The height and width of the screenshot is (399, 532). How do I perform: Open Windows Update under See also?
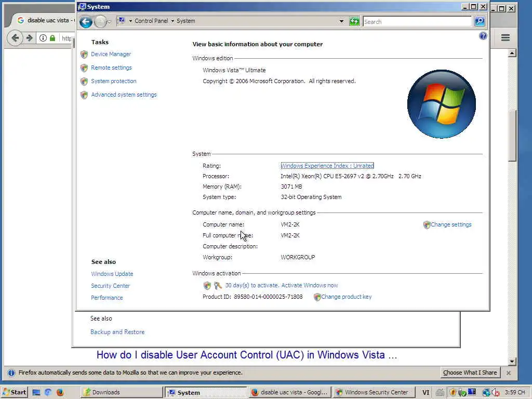tap(112, 274)
